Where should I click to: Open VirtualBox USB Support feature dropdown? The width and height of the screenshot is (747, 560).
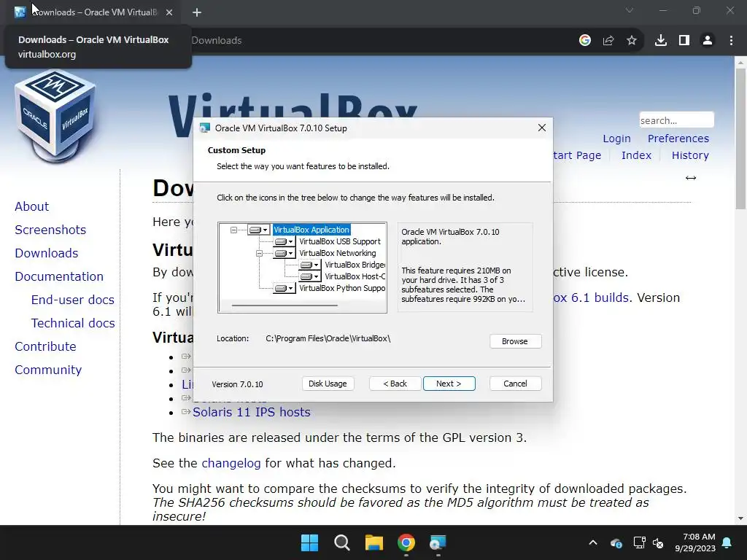tap(285, 242)
